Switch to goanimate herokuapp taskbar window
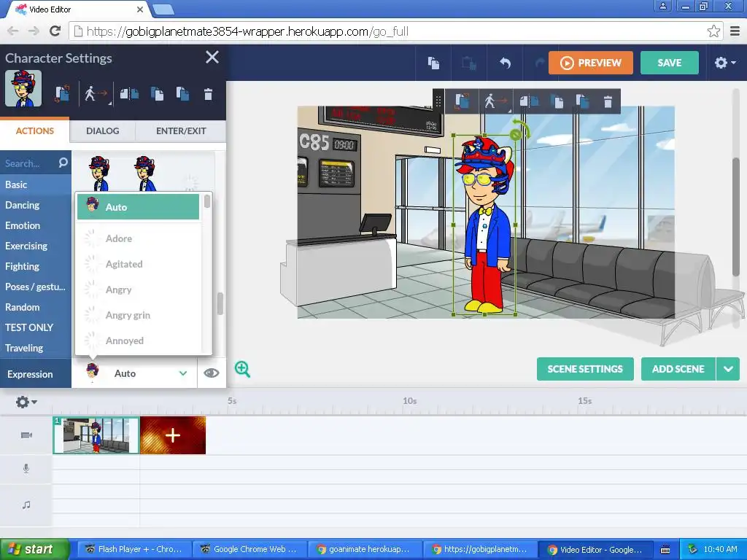This screenshot has width=747, height=560. [x=365, y=549]
